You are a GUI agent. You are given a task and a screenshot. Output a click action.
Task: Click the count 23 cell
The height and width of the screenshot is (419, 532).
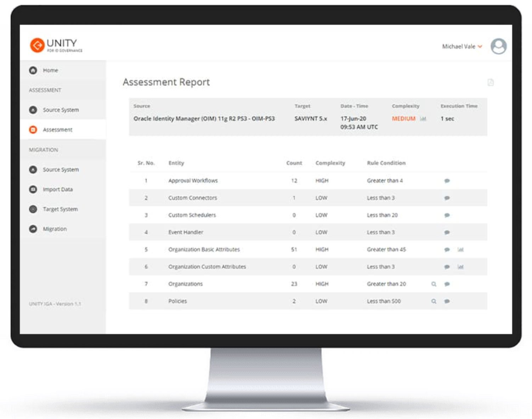[294, 284]
